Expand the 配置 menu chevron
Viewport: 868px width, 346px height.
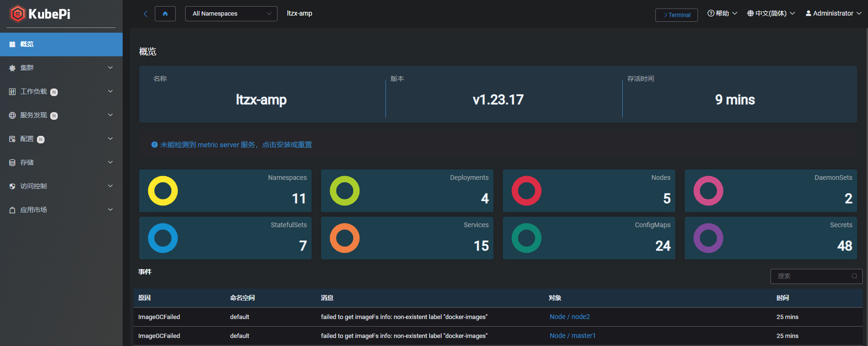click(110, 139)
